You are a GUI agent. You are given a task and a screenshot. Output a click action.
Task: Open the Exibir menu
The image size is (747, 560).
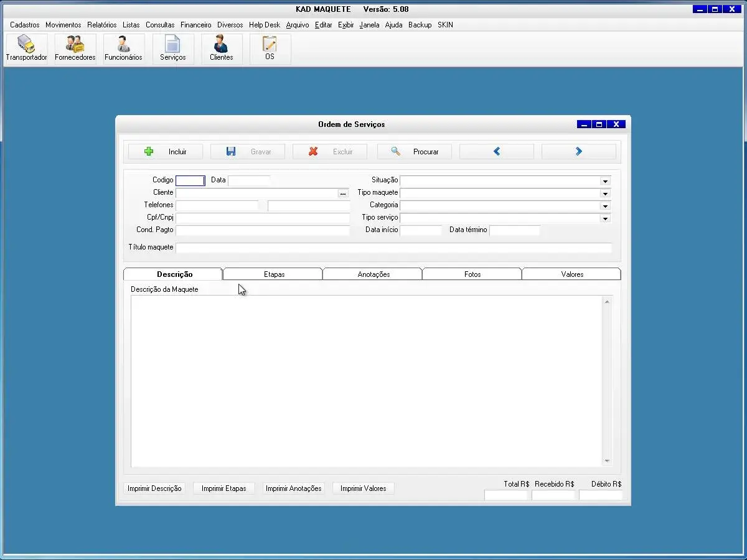[346, 25]
